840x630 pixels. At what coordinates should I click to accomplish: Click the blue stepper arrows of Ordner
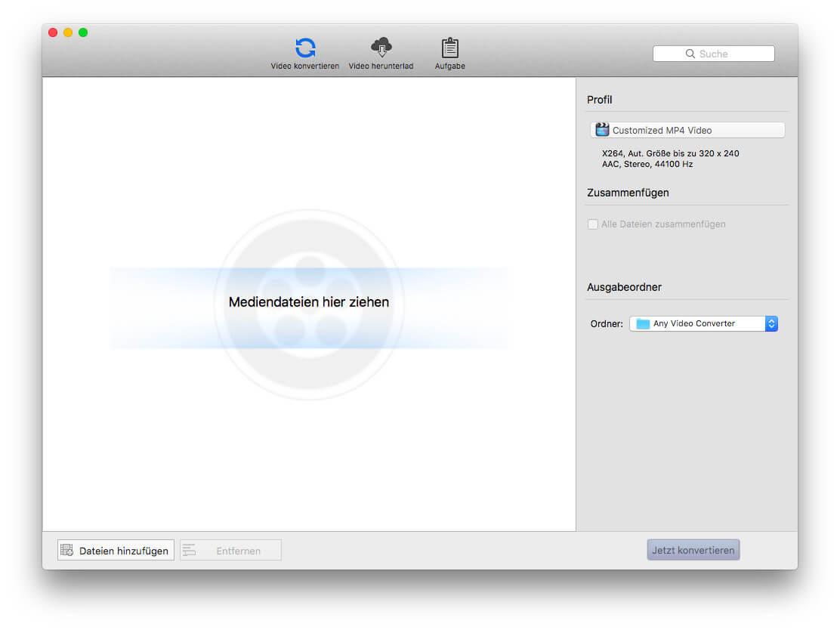771,323
